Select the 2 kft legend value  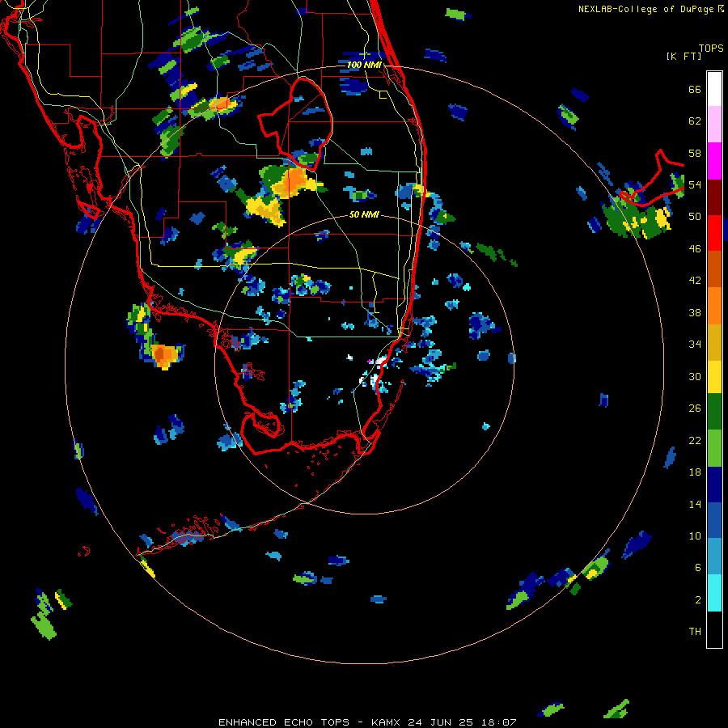coord(698,600)
